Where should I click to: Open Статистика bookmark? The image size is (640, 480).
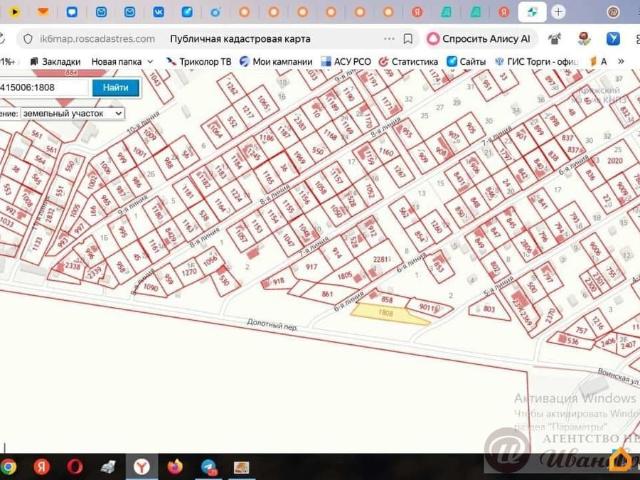(408, 62)
